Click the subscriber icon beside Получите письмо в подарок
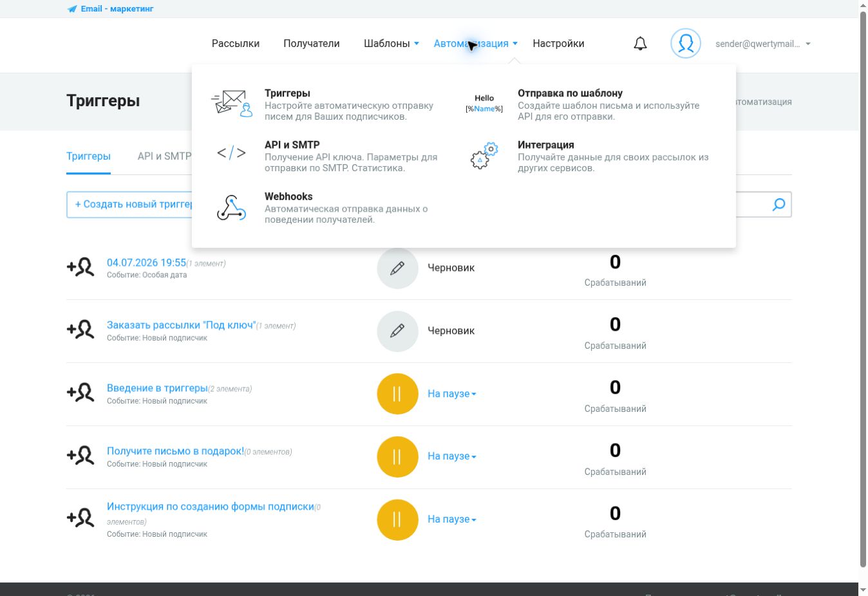The width and height of the screenshot is (868, 596). pos(80,456)
